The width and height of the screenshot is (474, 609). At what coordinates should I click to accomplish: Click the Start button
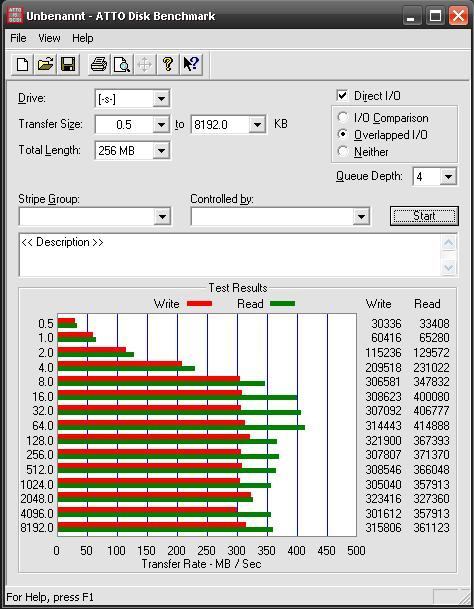[x=424, y=216]
